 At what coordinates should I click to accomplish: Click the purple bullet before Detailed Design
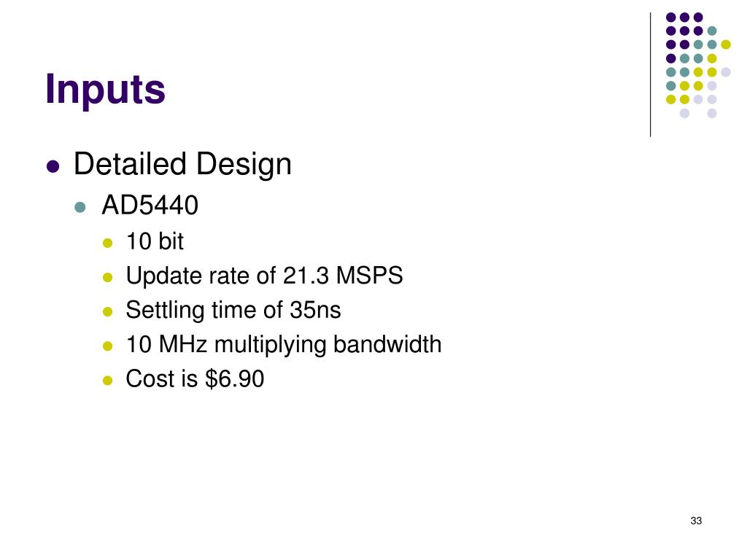(53, 167)
